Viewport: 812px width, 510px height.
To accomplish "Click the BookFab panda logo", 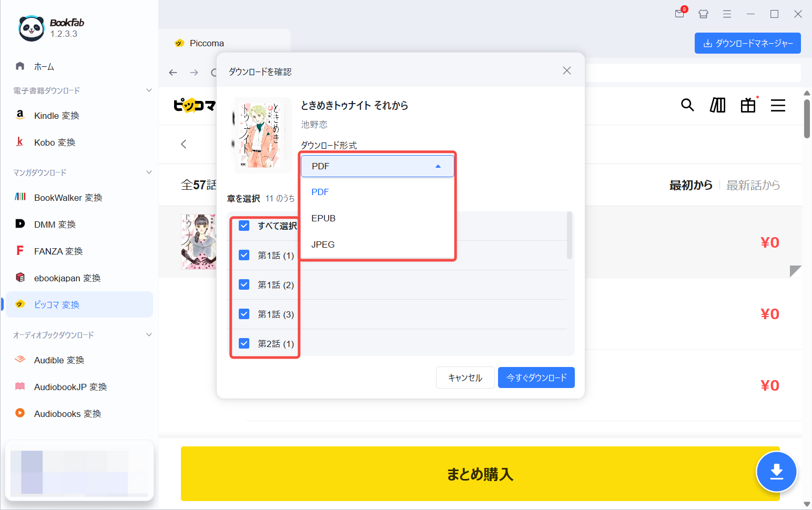I will click(x=32, y=28).
